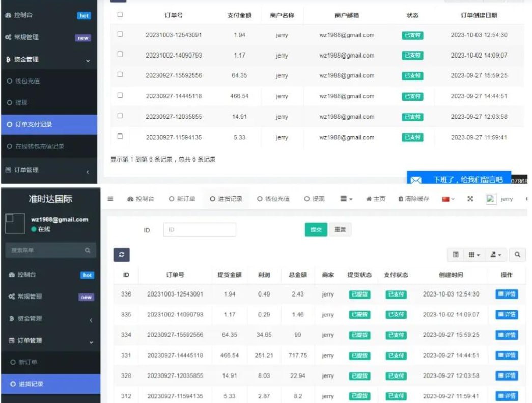The height and width of the screenshot is (403, 532).
Task: Select checkbox for order 20231003-12543091
Action: [120, 34]
